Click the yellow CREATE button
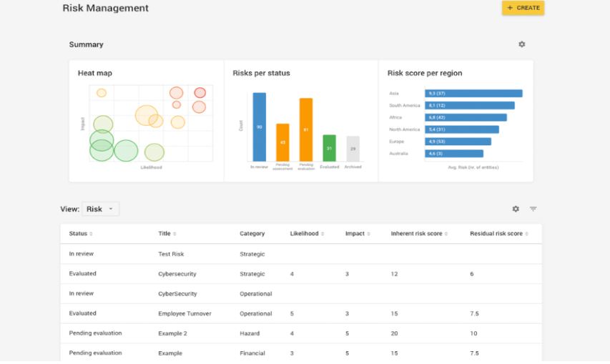This screenshot has height=364, width=610. [523, 8]
